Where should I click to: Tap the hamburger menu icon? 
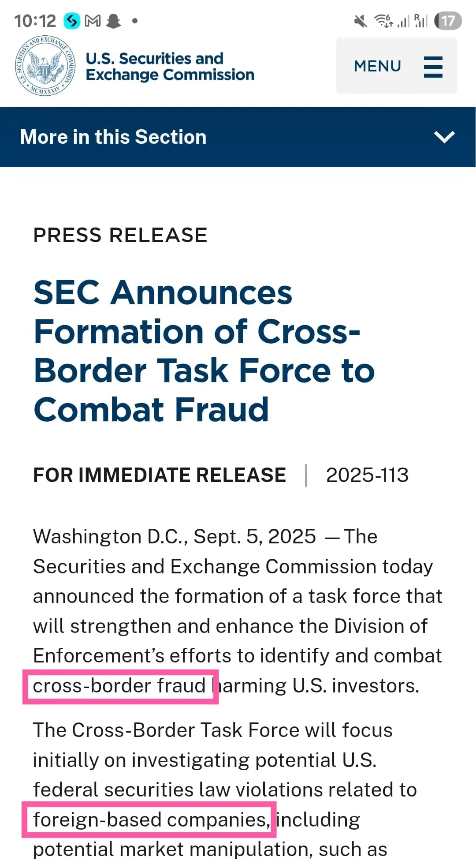433,67
